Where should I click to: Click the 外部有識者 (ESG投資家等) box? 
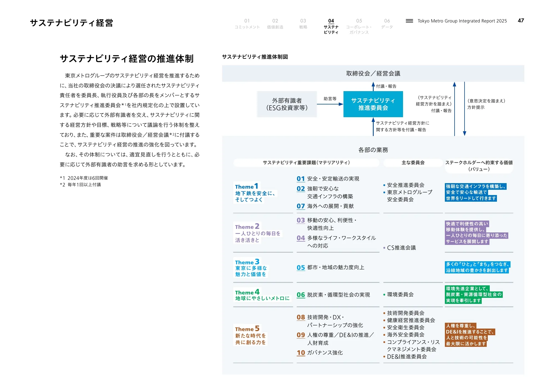click(x=287, y=104)
